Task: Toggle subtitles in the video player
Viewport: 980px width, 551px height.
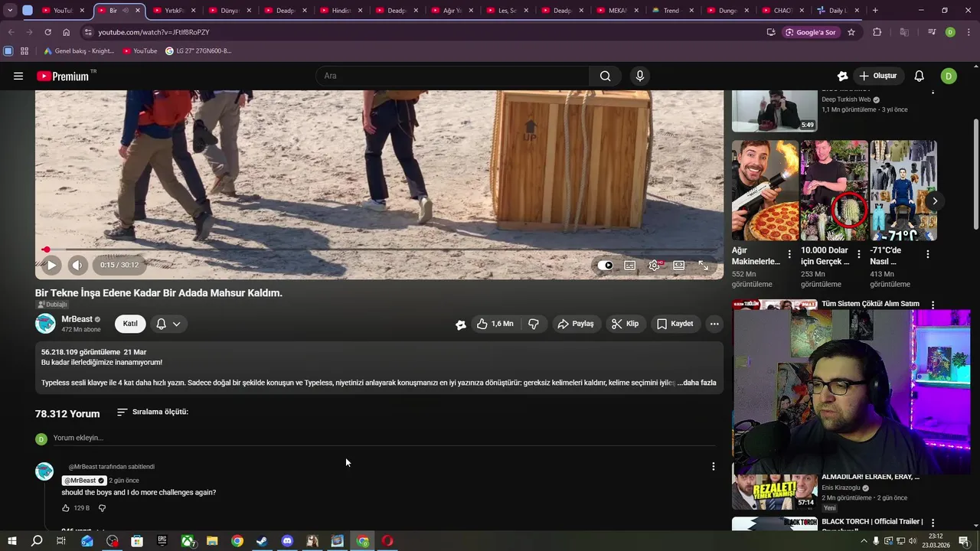Action: click(x=629, y=266)
